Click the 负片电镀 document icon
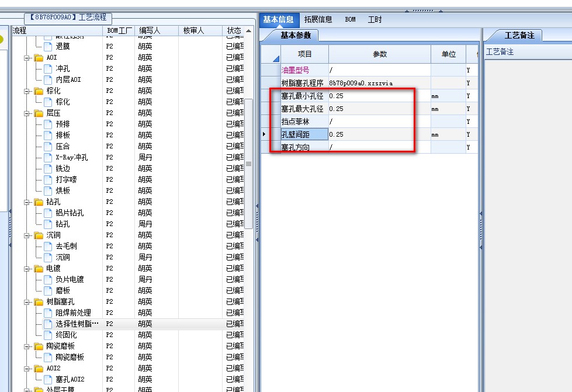The width and height of the screenshot is (572, 392). click(48, 280)
